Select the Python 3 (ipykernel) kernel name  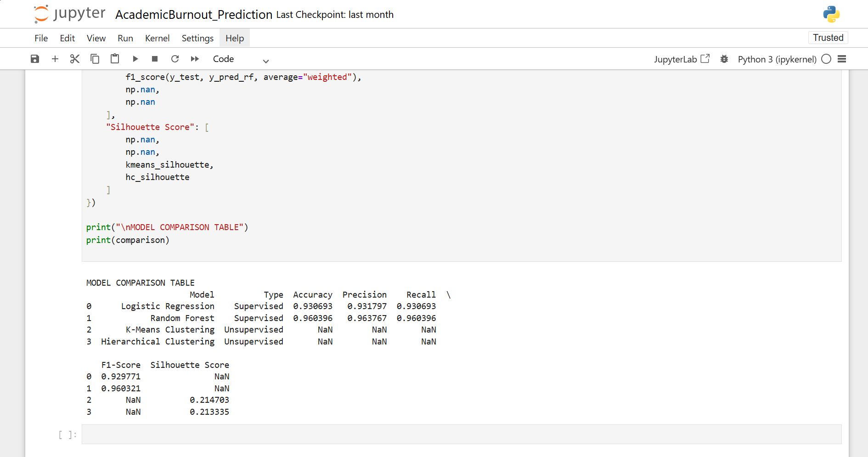coord(777,59)
